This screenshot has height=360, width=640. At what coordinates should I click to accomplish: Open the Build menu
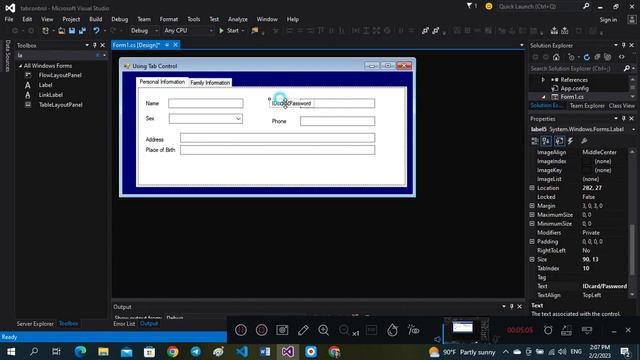coord(96,19)
